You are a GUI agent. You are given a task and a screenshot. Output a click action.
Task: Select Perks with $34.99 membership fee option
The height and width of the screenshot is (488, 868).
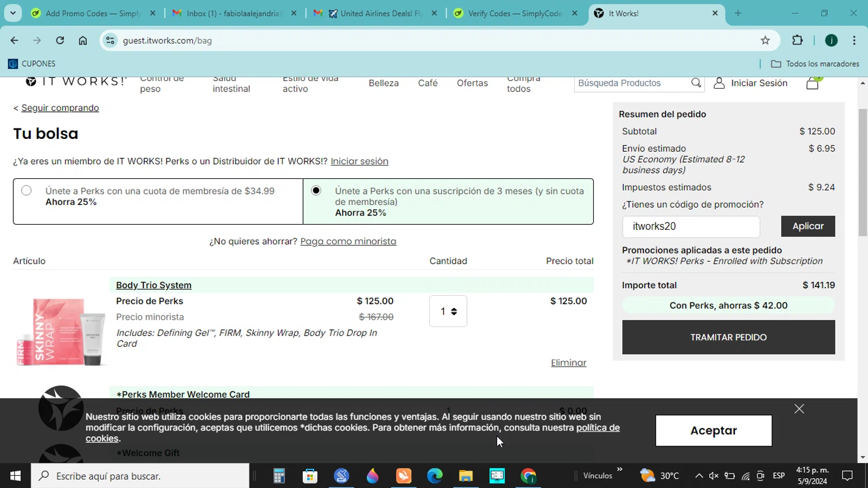click(x=26, y=190)
